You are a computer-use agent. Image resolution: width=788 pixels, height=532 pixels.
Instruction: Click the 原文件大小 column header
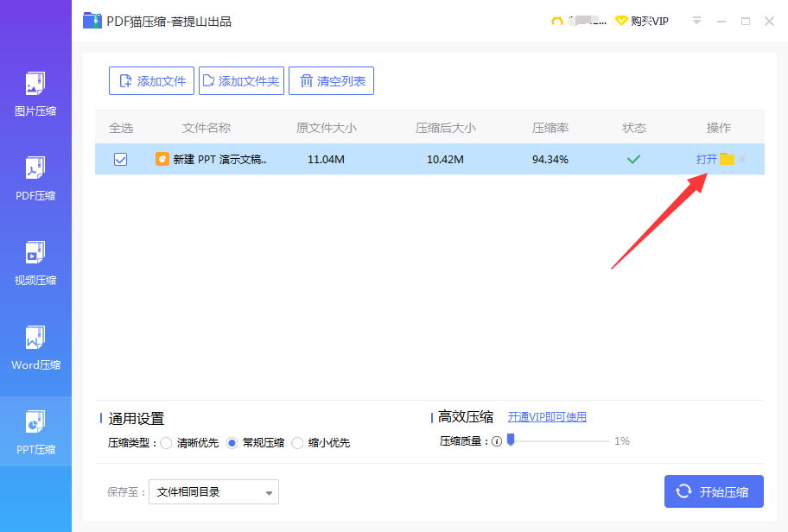pos(326,128)
